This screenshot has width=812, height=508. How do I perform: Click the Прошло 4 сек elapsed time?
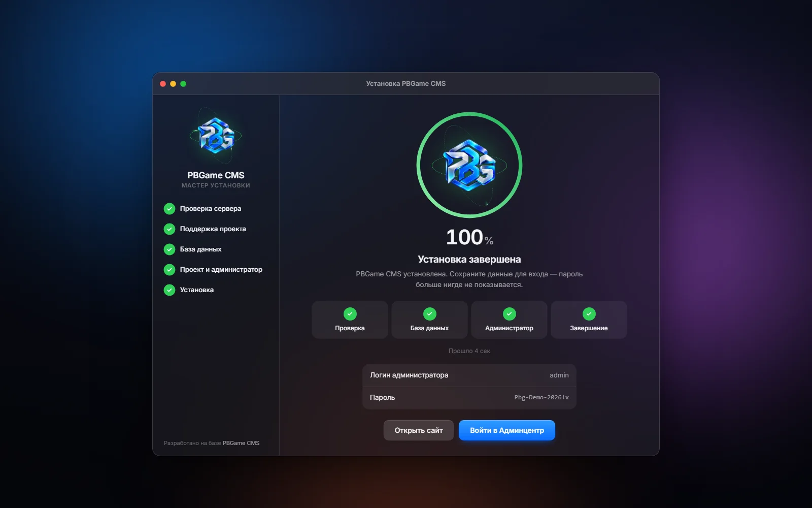tap(469, 351)
